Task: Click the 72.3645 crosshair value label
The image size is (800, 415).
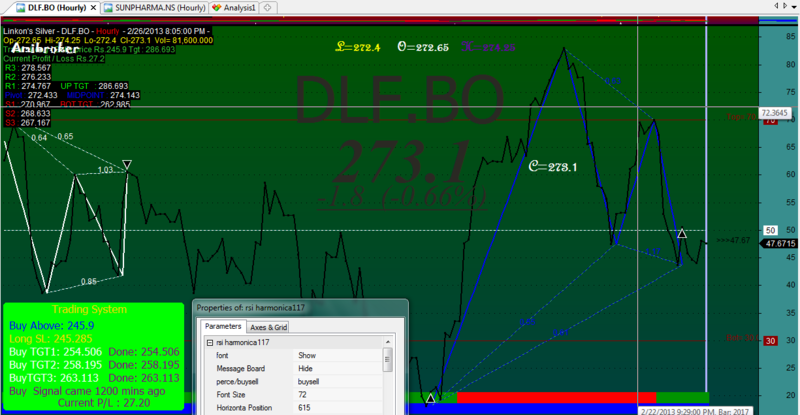Action: pos(775,113)
